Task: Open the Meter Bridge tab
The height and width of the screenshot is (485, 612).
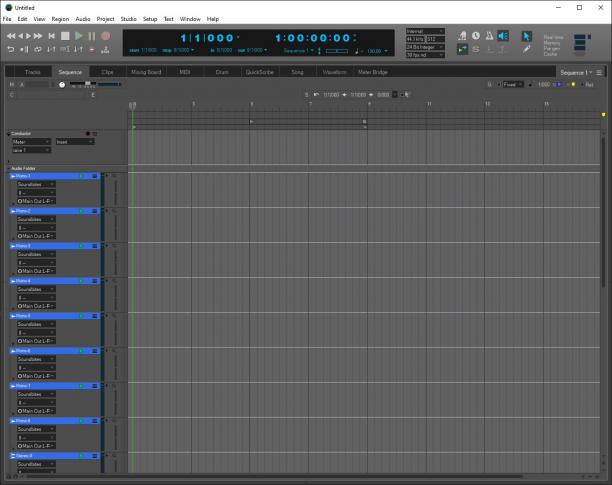Action: tap(373, 72)
